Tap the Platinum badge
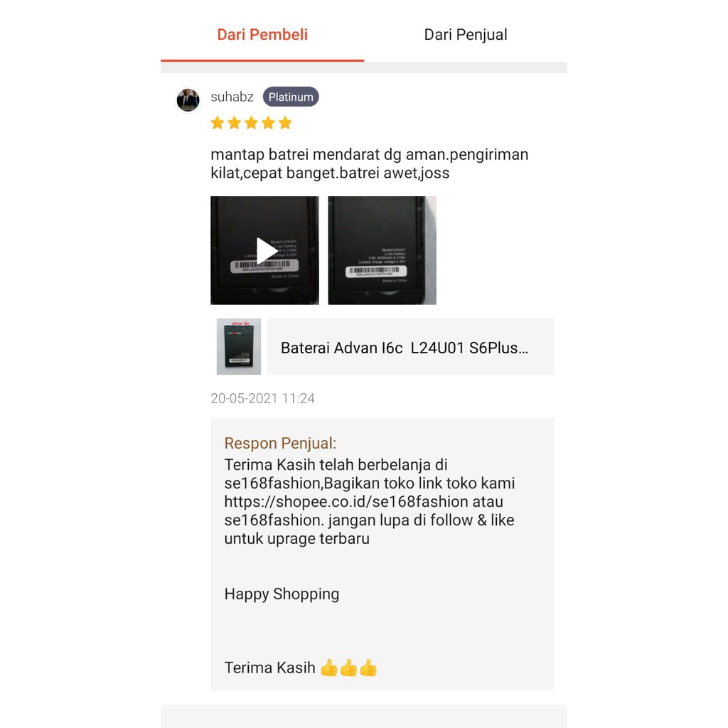 (x=291, y=97)
